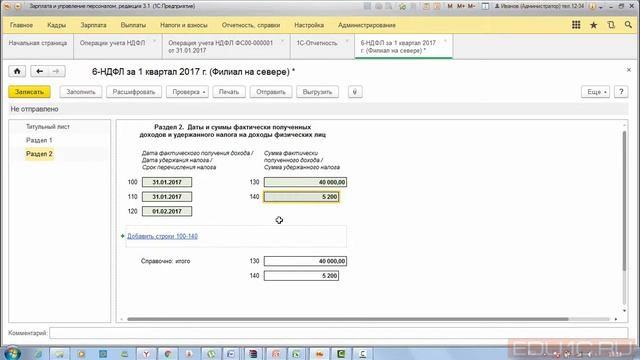Open the Настройка menu section

[x=309, y=25]
